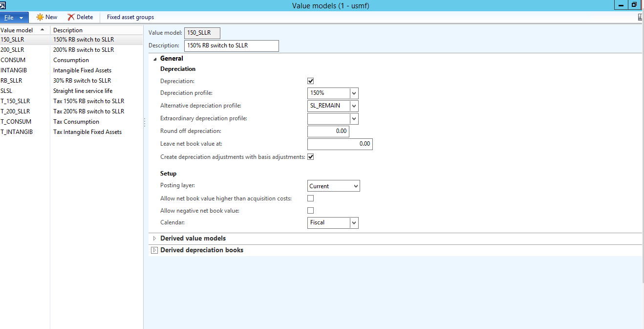Enable Allow negative net book value
Viewport: 644px width, 329px height.
310,211
